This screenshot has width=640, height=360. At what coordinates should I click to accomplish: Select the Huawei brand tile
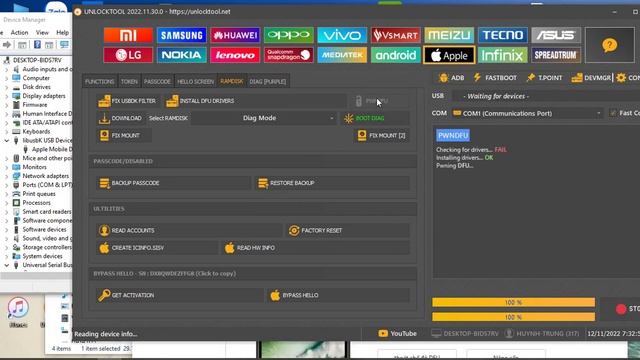(235, 35)
